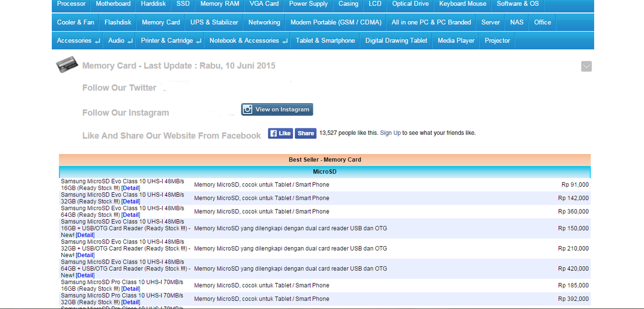Viewport: 644px width, 309px height.
Task: Expand the Accessories submenu
Action: (x=78, y=41)
